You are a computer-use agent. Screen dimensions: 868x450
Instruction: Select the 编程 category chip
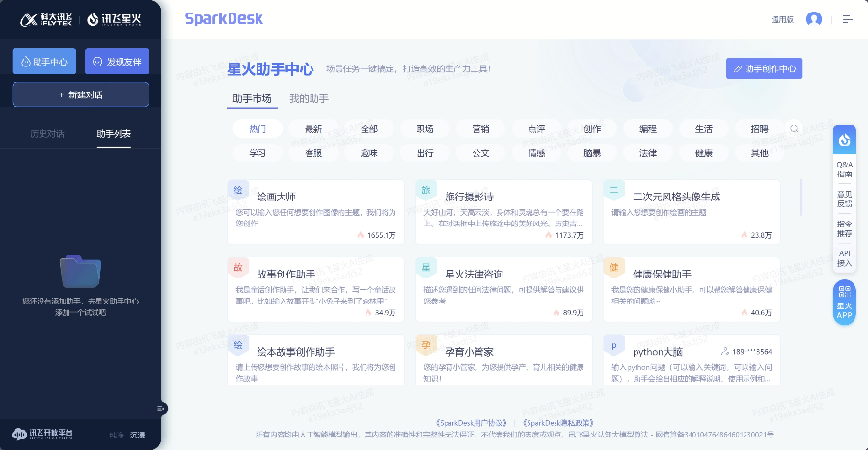click(x=648, y=129)
